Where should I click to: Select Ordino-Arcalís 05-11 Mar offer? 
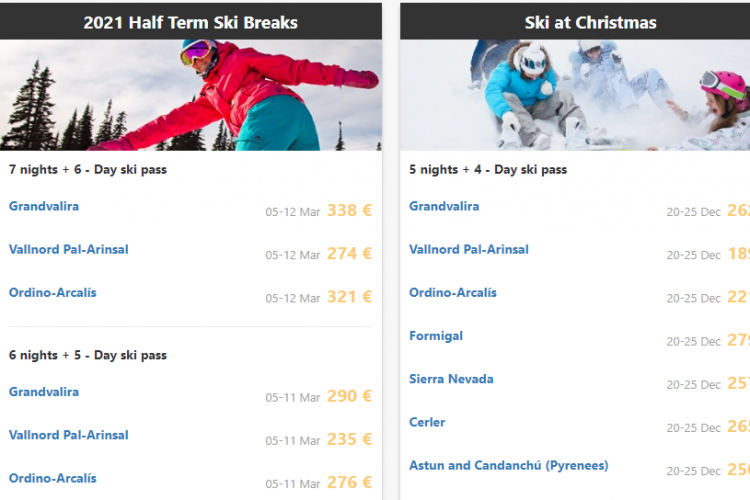pos(53,478)
